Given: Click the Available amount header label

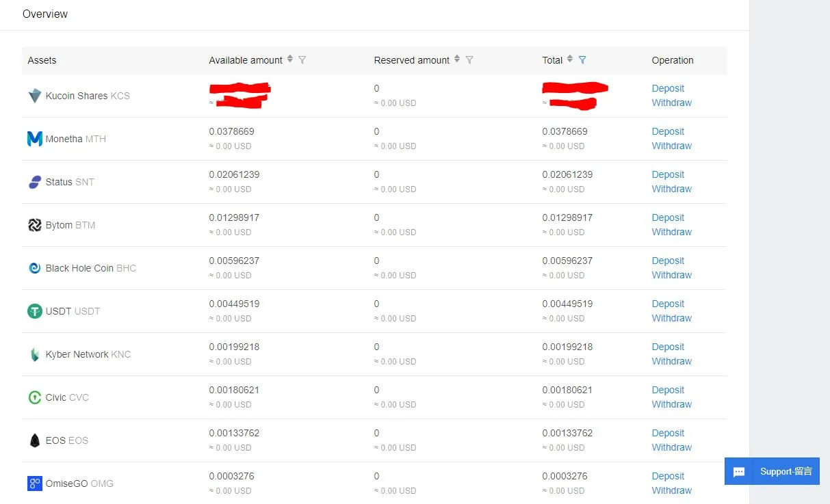Looking at the screenshot, I should click(x=246, y=60).
